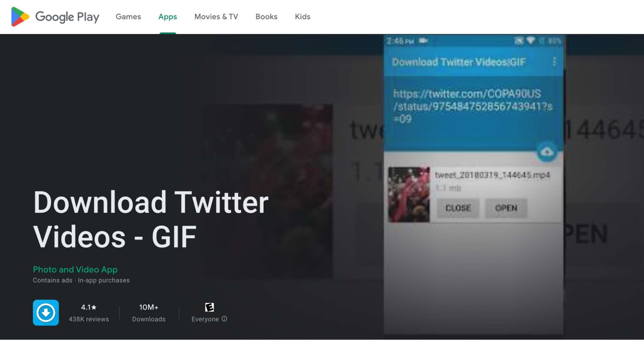View the 4.1 star rating
Image resolution: width=644 pixels, height=340 pixels.
(89, 307)
